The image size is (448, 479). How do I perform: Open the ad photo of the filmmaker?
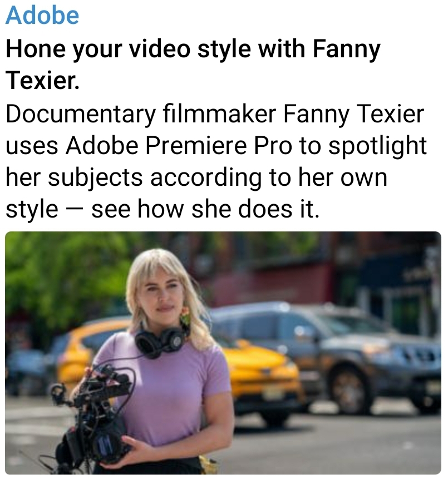tap(223, 353)
